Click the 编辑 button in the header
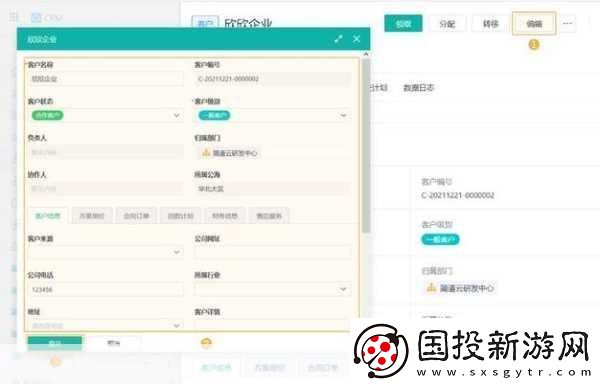This screenshot has width=600, height=384. click(x=534, y=24)
